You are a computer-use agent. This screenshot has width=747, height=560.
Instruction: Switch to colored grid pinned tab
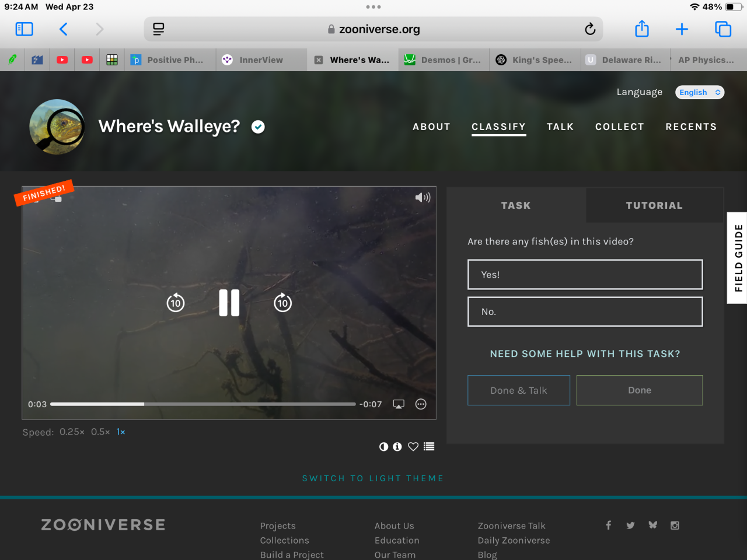112,60
